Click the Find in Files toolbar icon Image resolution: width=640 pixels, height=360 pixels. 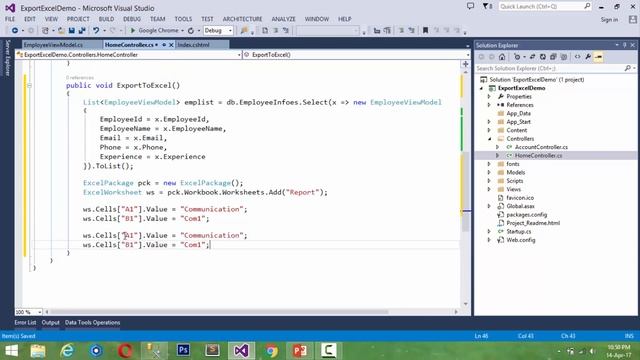coord(244,31)
